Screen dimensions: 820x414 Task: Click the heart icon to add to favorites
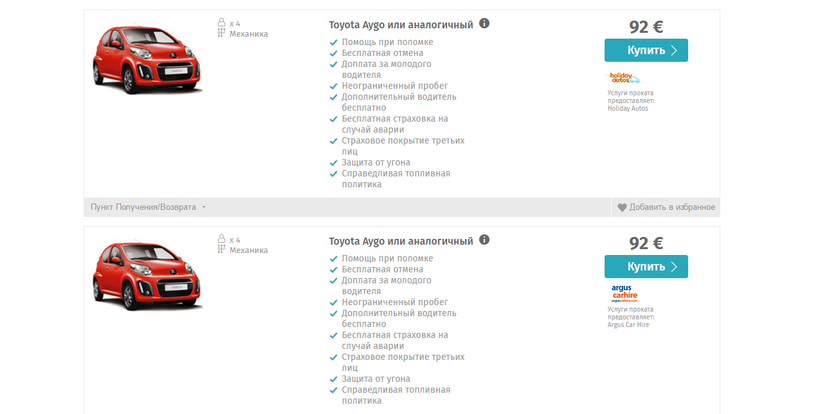(x=622, y=208)
